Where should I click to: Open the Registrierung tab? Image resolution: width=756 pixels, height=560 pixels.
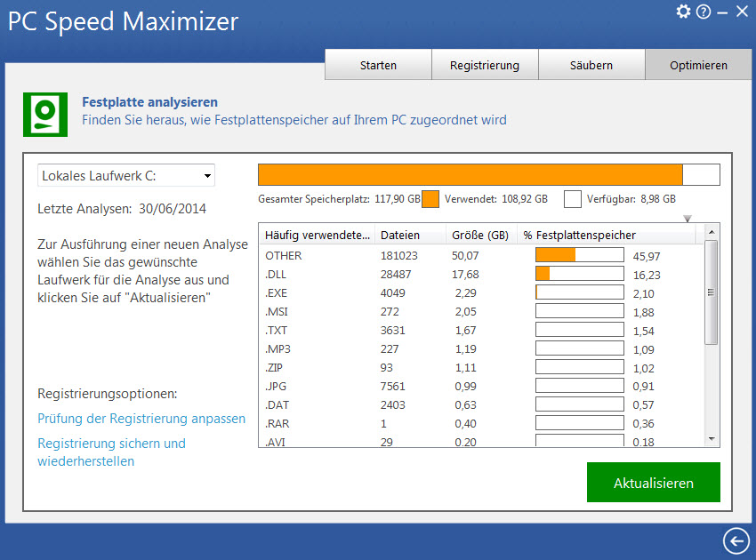click(485, 65)
